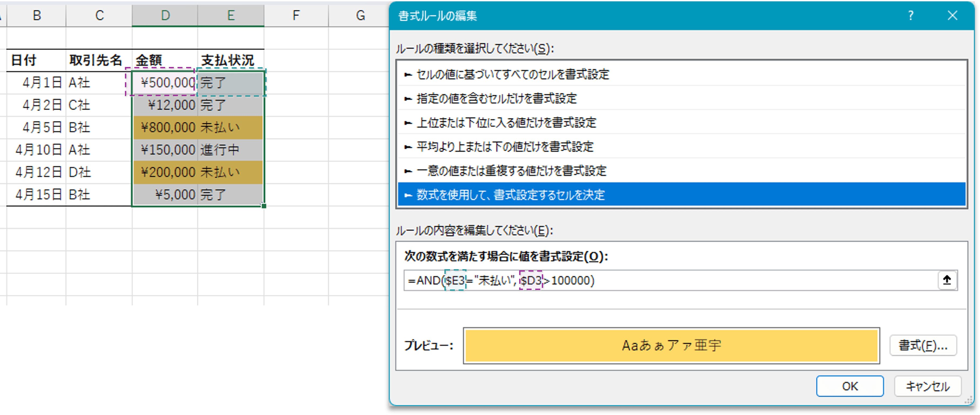
Task: Click the range selector collapse arrow icon
Action: tap(947, 280)
